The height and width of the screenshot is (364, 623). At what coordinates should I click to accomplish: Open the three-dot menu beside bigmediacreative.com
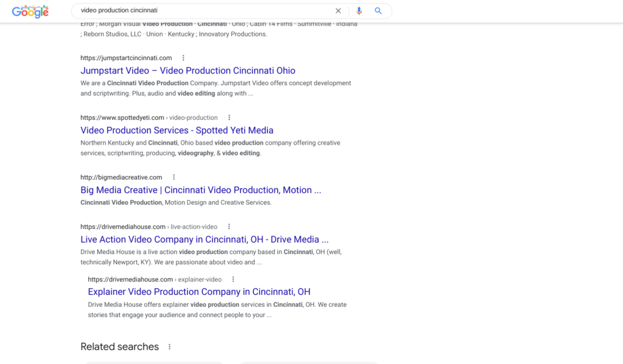(173, 177)
